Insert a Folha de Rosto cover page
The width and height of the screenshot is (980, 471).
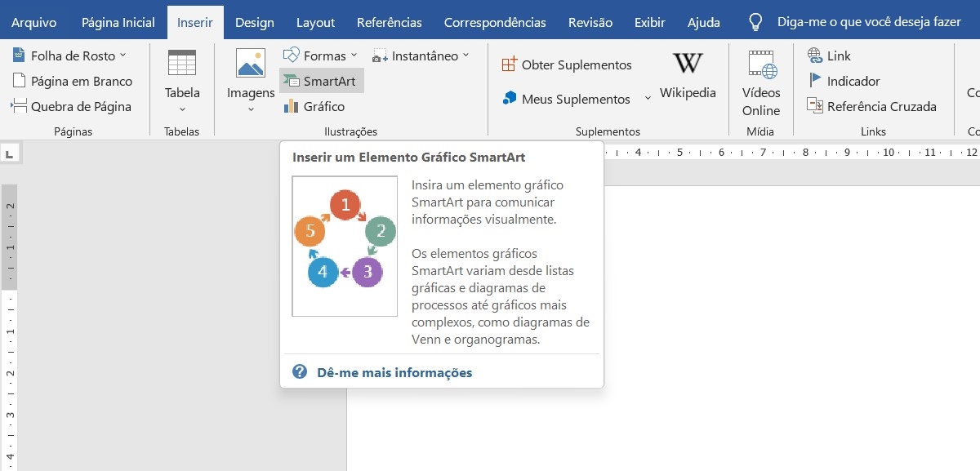[69, 56]
